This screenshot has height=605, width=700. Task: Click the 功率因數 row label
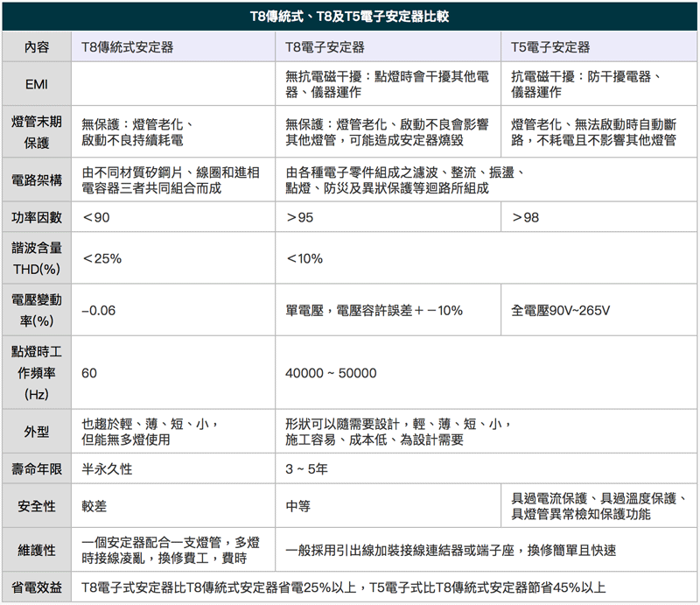point(37,217)
